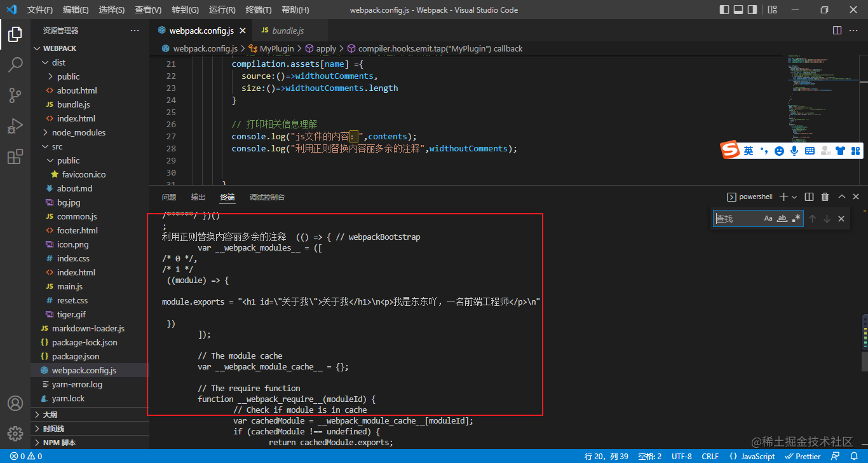The image size is (868, 463).
Task: Open customize layout icon
Action: pos(773,10)
